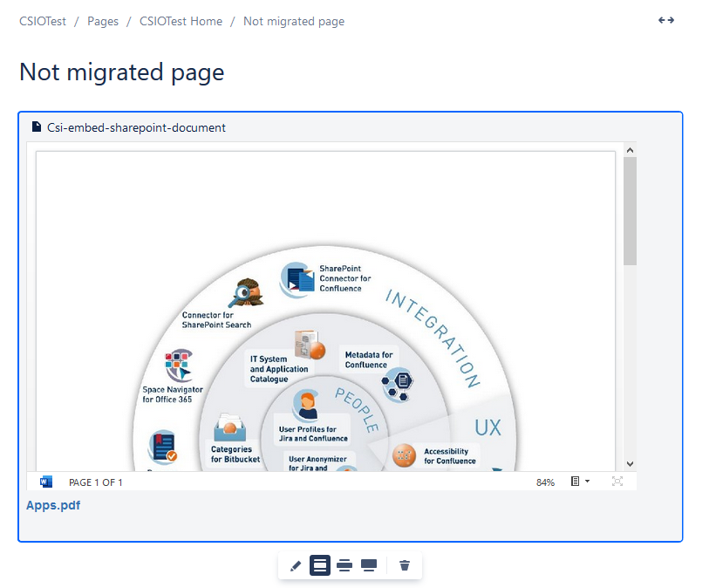
Task: Click the 84% zoom level indicator
Action: 545,482
